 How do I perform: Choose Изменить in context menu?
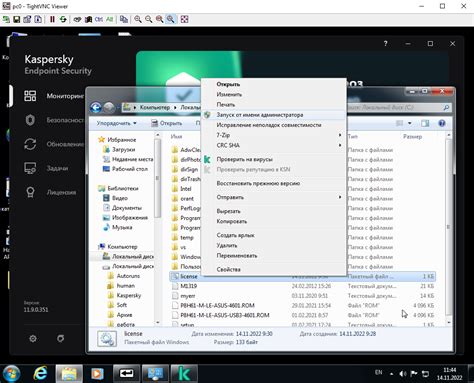click(273, 94)
